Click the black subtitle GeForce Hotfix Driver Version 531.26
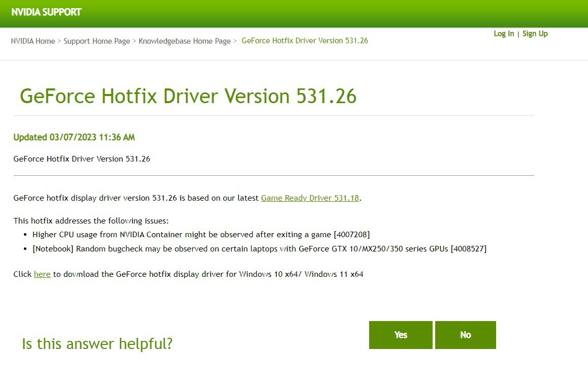Viewport: 588px width, 381px height. click(x=82, y=159)
